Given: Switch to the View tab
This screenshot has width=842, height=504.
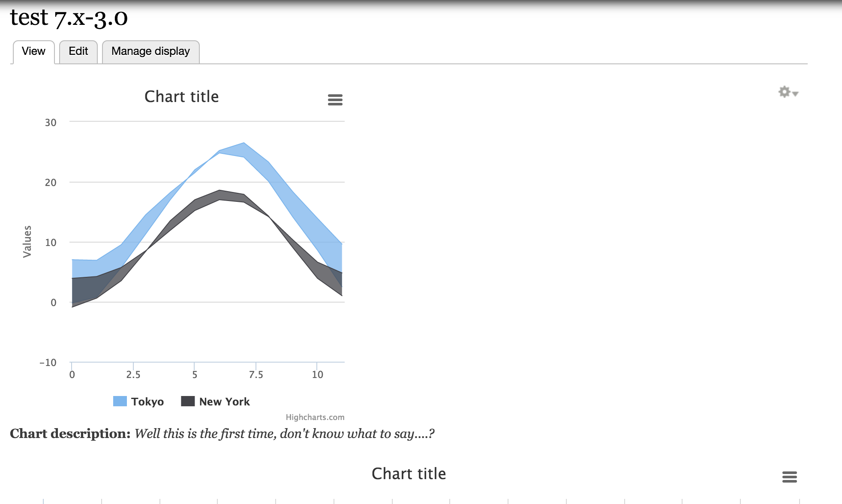Looking at the screenshot, I should click(33, 51).
